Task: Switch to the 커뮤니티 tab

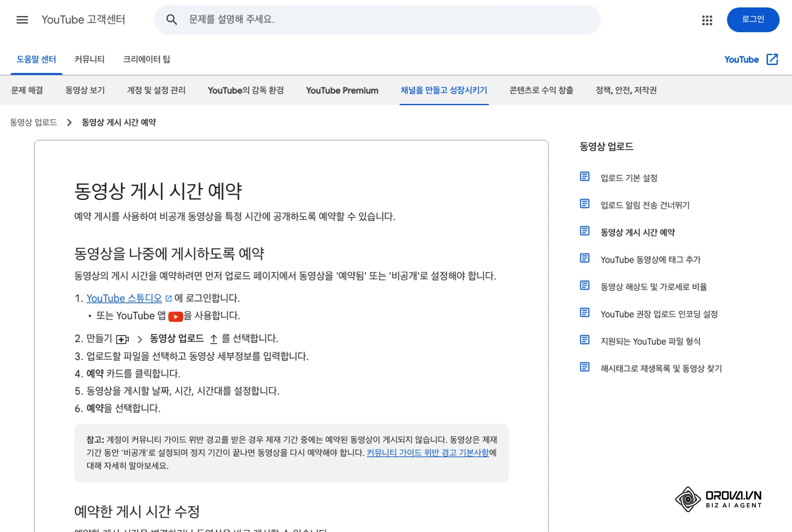Action: [90, 59]
